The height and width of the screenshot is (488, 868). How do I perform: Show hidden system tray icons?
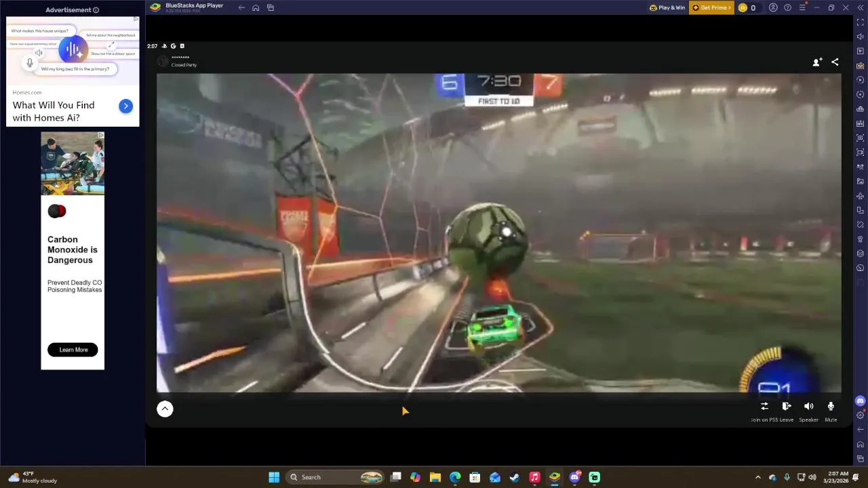pos(757,477)
